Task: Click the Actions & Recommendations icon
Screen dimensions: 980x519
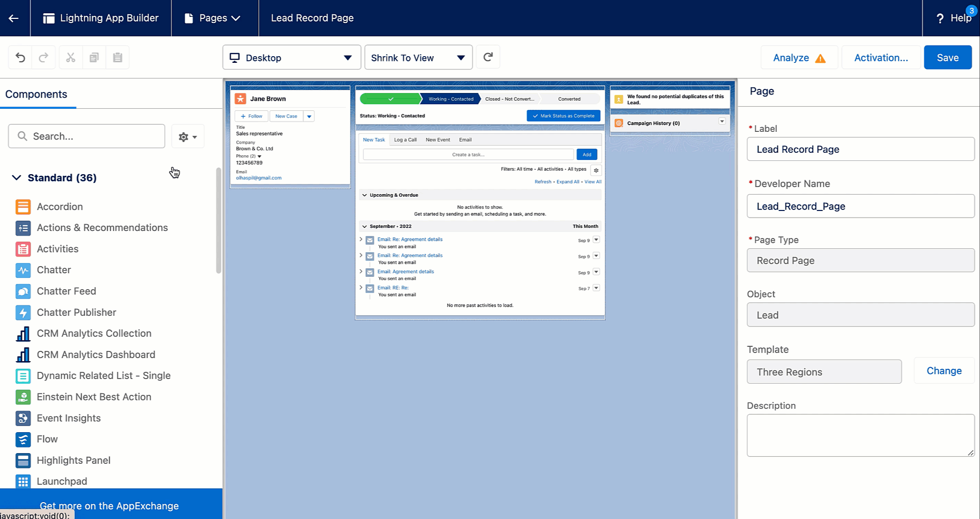Action: point(23,228)
